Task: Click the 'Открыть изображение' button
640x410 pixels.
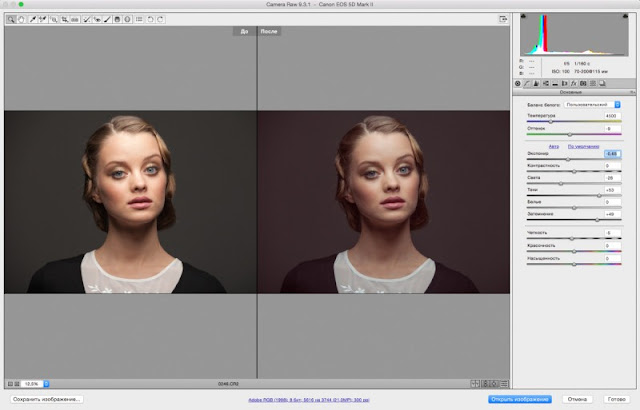Action: 521,399
